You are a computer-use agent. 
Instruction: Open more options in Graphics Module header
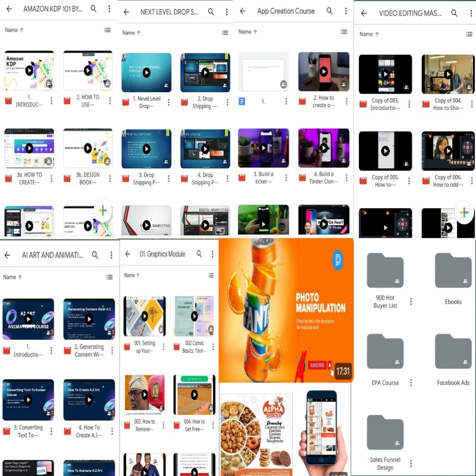[x=212, y=254]
